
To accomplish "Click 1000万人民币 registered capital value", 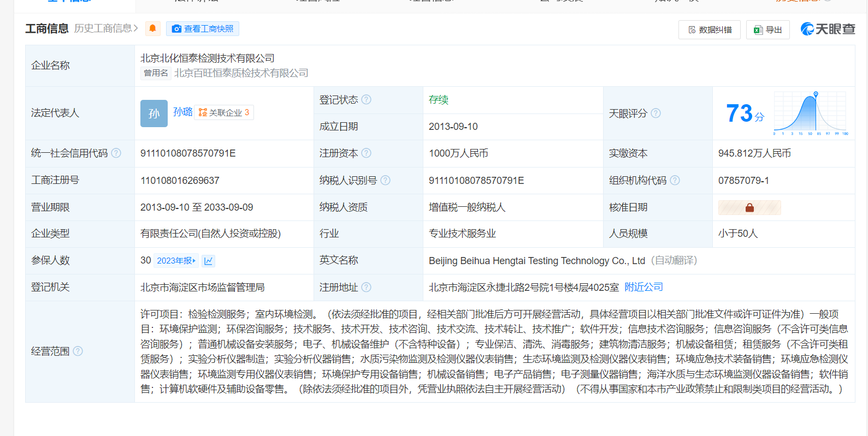I will coord(458,153).
